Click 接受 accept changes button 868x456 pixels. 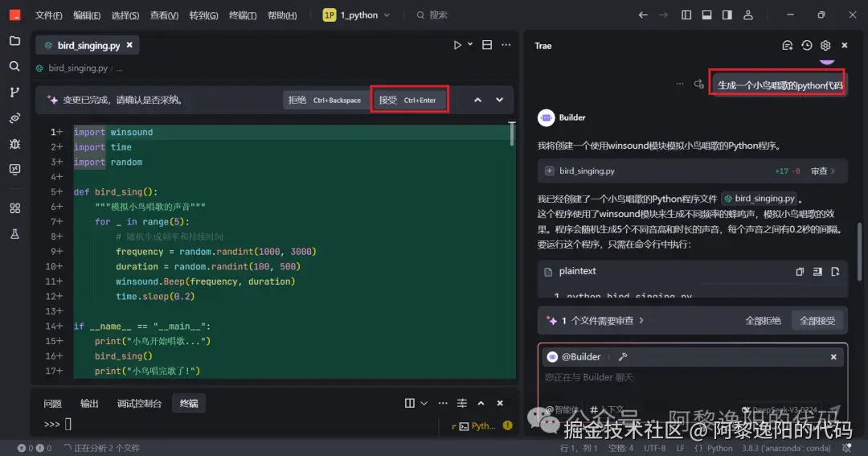pyautogui.click(x=407, y=100)
